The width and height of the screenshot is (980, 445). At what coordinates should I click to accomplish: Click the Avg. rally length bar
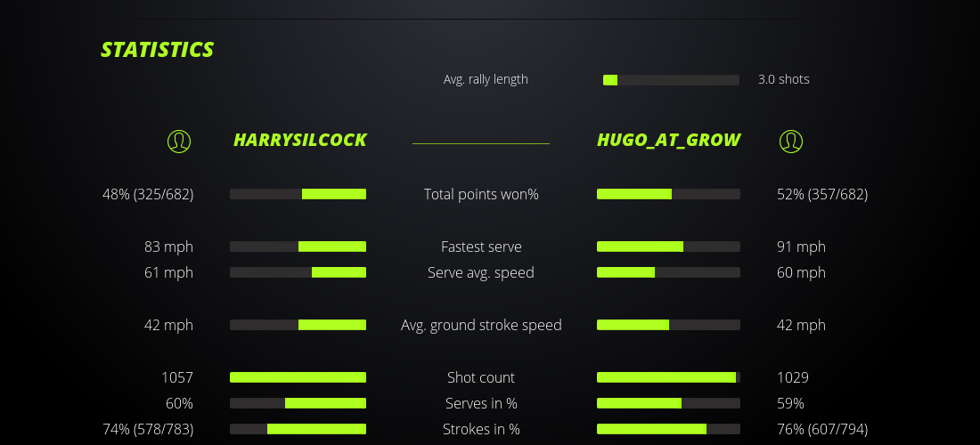671,80
